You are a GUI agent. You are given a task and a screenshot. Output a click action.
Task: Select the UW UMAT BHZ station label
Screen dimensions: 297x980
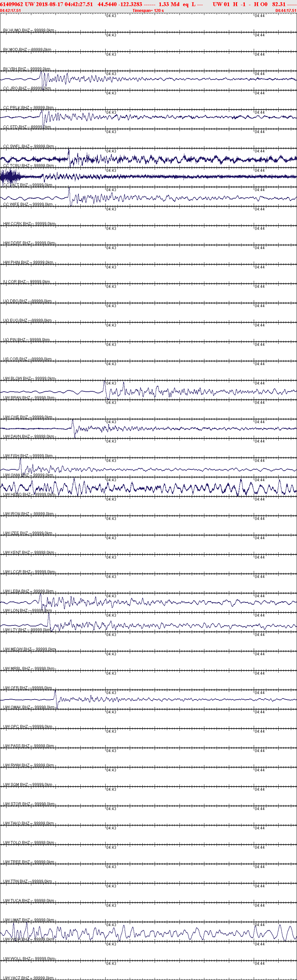29,920
